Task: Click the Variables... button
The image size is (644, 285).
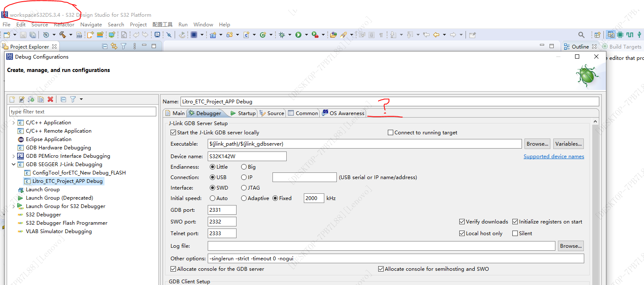Action: tap(568, 144)
